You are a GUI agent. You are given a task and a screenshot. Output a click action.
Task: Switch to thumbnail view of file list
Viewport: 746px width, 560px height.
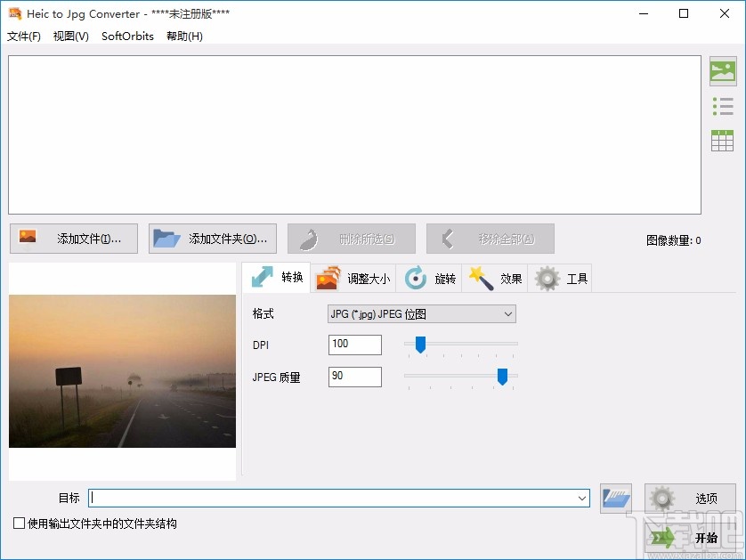(x=723, y=69)
